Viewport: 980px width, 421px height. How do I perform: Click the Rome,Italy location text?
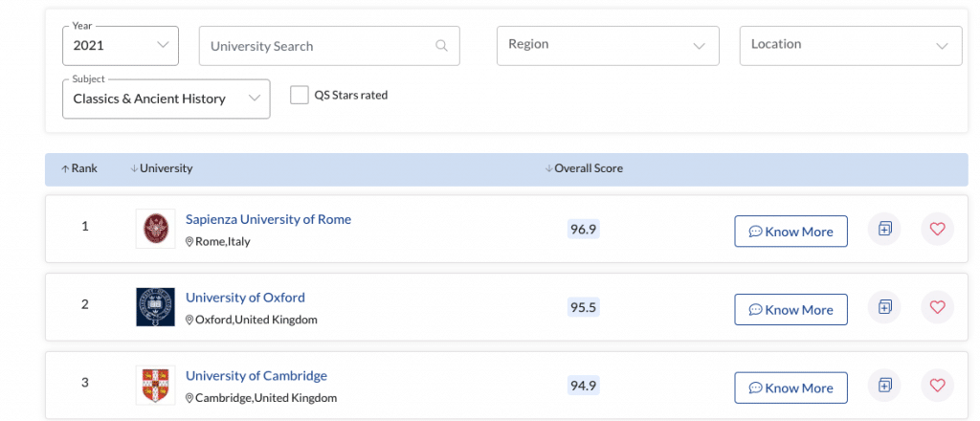point(222,242)
